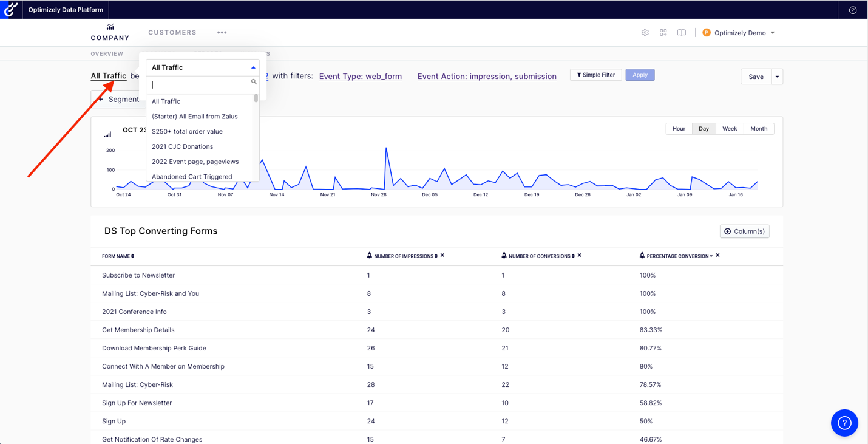This screenshot has width=868, height=444.
Task: Open the Customers section
Action: point(172,32)
